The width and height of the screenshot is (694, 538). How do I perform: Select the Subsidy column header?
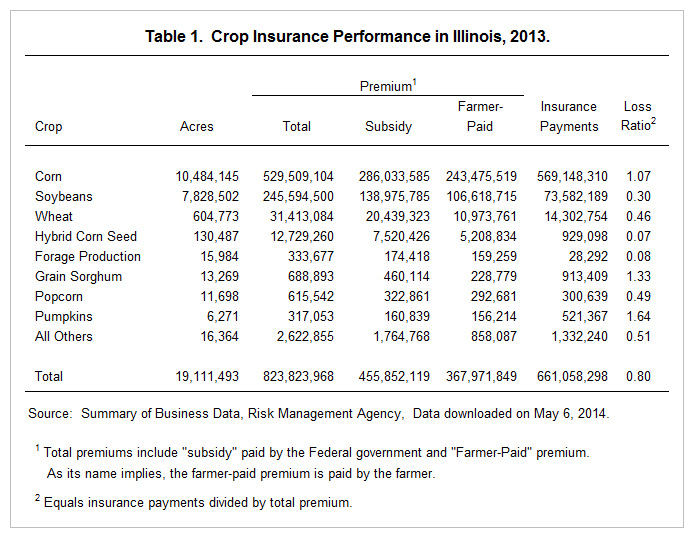pyautogui.click(x=388, y=127)
